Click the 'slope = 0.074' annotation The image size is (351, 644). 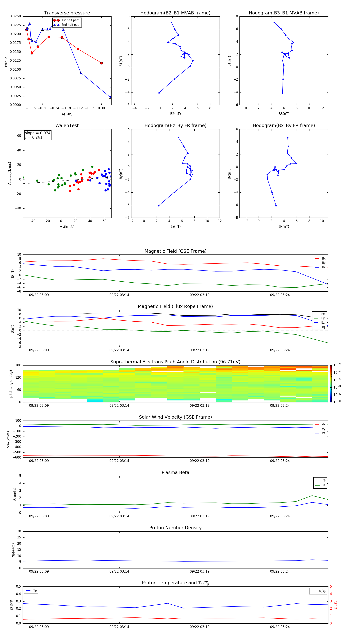click(38, 133)
